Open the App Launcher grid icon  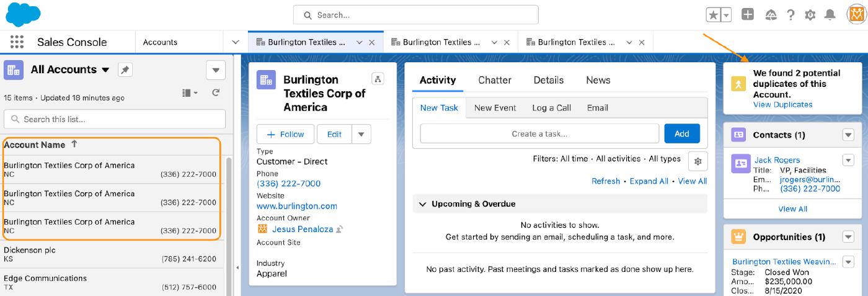click(x=17, y=42)
